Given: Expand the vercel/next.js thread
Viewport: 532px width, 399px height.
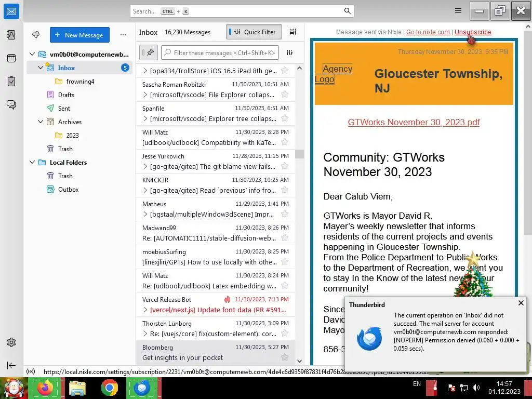Looking at the screenshot, I should click(x=145, y=310).
